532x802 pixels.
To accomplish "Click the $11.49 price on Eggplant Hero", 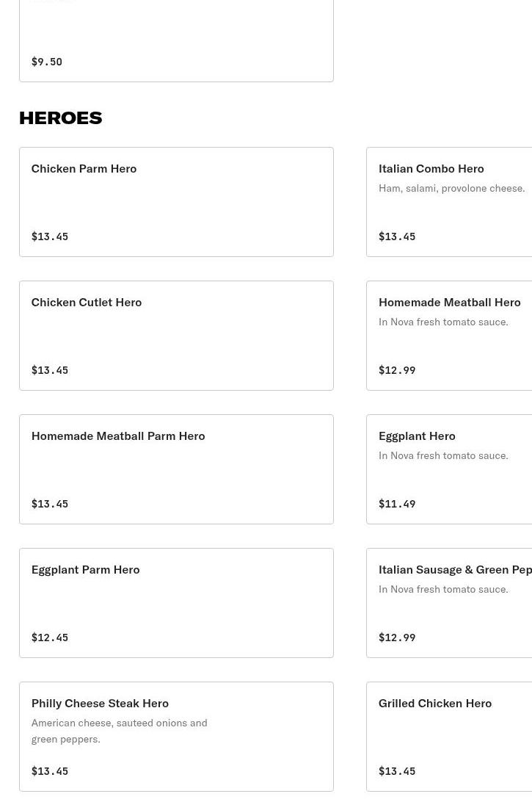I will pyautogui.click(x=397, y=504).
